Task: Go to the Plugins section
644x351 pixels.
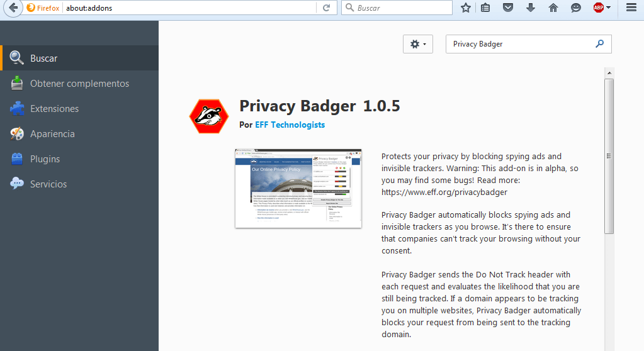Action: tap(79, 159)
